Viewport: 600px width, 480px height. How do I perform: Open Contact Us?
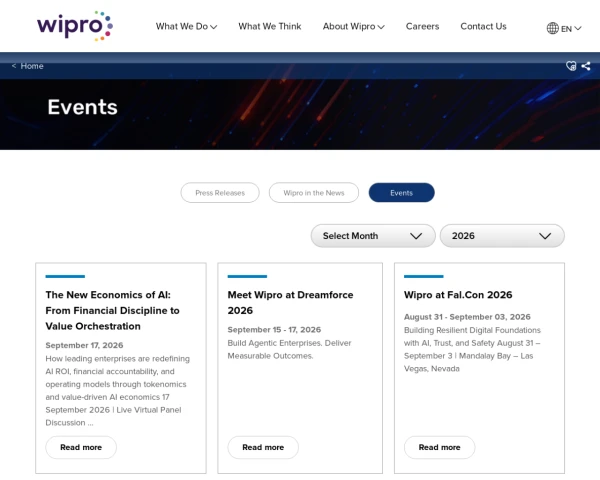point(483,26)
